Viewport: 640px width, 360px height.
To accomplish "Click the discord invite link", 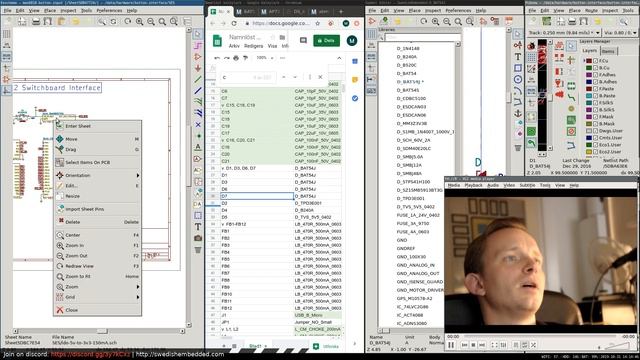I will 90,354.
